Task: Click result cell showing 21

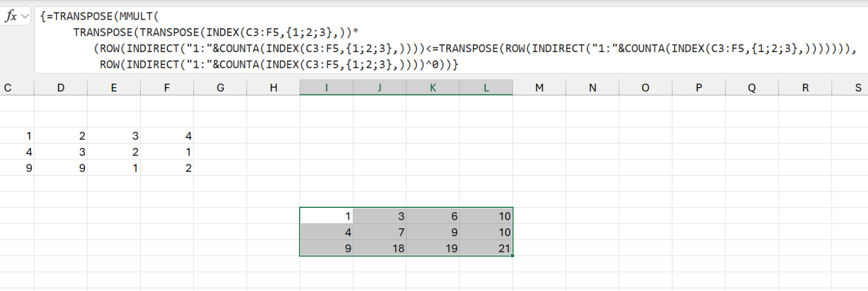Action: (486, 248)
